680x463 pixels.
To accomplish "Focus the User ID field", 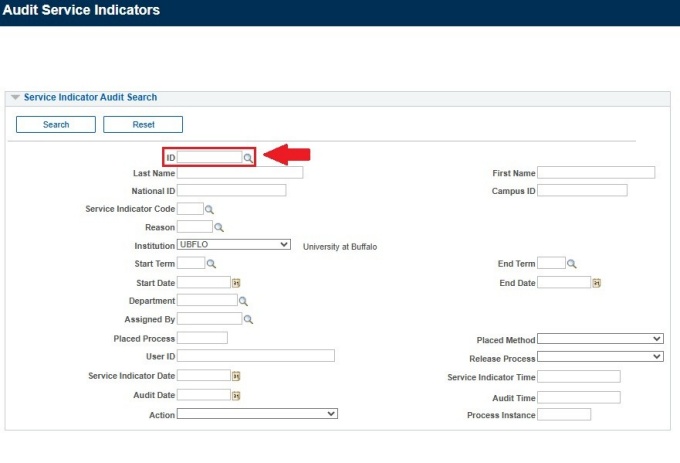I will [256, 356].
